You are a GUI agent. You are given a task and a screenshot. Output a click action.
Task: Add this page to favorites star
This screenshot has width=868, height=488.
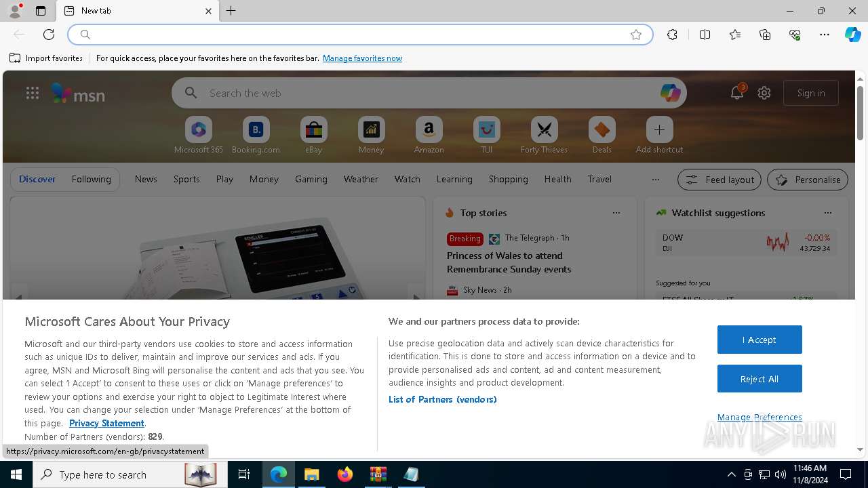(x=636, y=35)
